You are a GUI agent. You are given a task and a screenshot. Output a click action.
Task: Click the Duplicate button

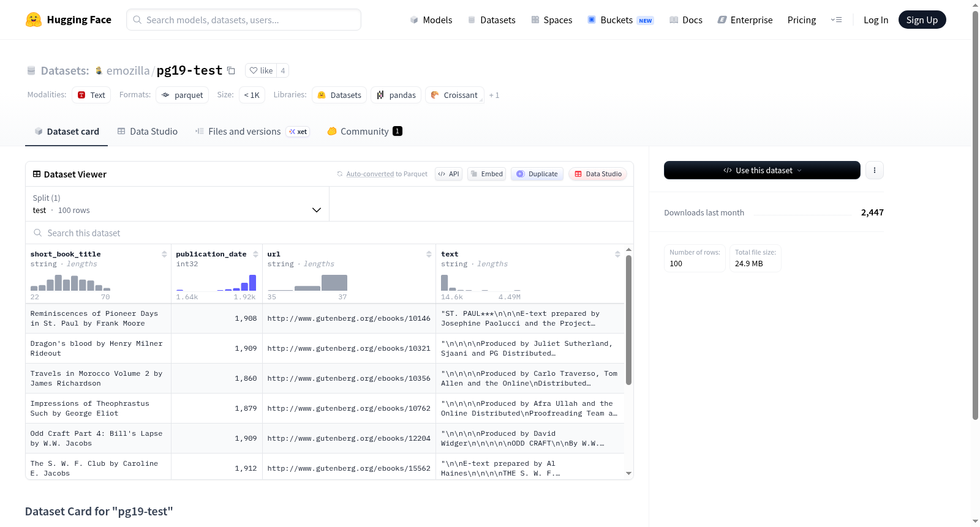pos(537,174)
